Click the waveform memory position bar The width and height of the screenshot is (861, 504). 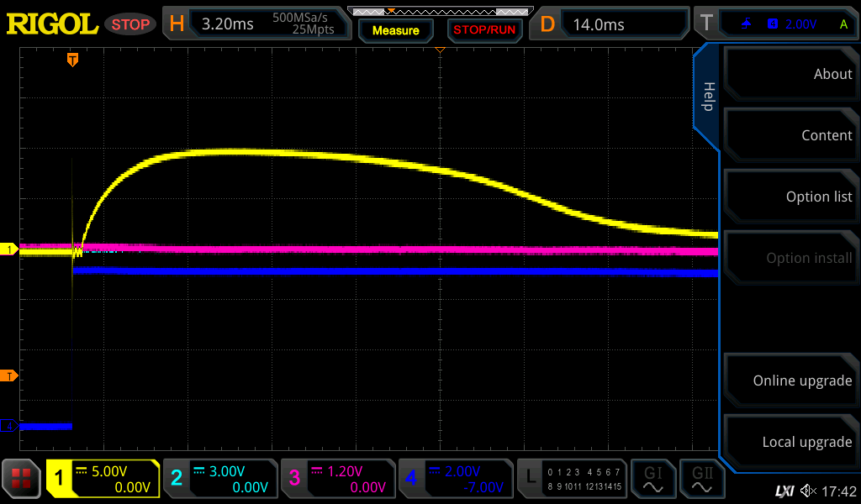pos(440,12)
